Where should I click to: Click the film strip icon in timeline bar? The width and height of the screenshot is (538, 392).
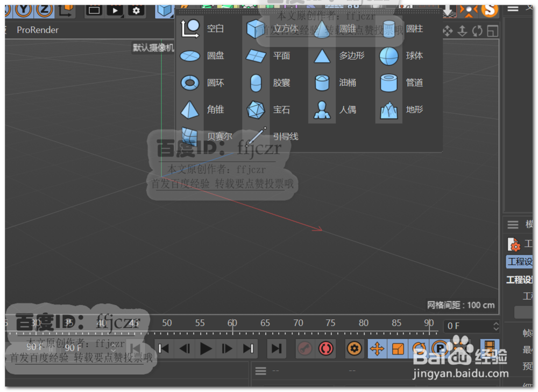pyautogui.click(x=490, y=348)
